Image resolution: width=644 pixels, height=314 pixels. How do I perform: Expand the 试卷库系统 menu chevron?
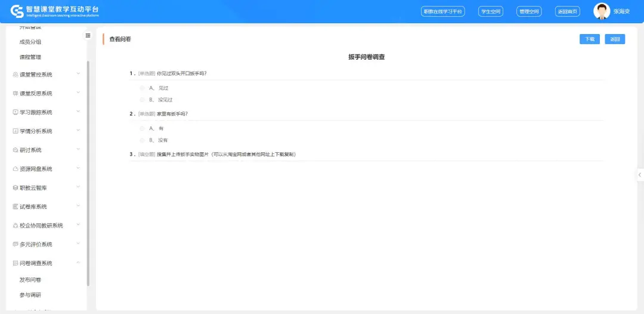(78, 207)
